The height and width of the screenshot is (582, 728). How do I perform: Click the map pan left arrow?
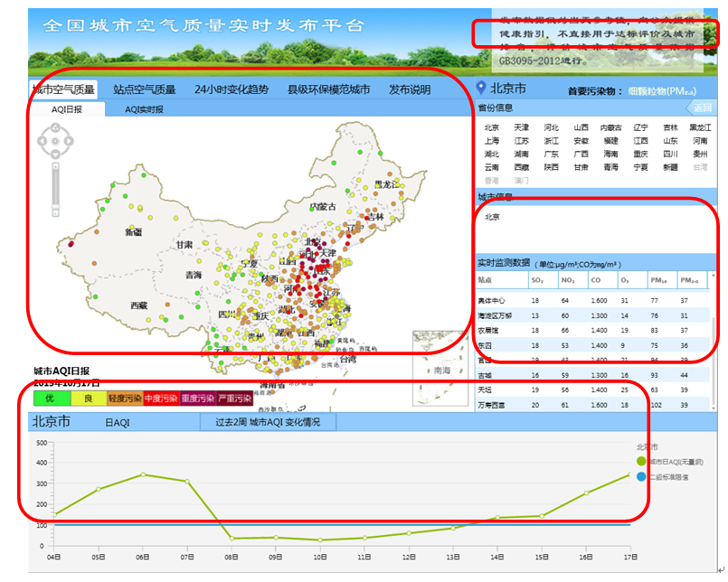[43, 141]
